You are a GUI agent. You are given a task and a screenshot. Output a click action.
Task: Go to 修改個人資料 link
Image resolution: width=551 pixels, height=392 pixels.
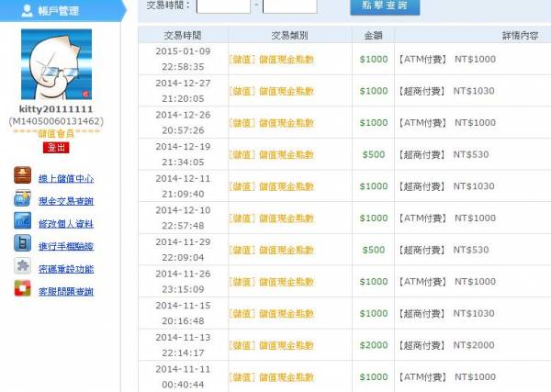pos(65,224)
